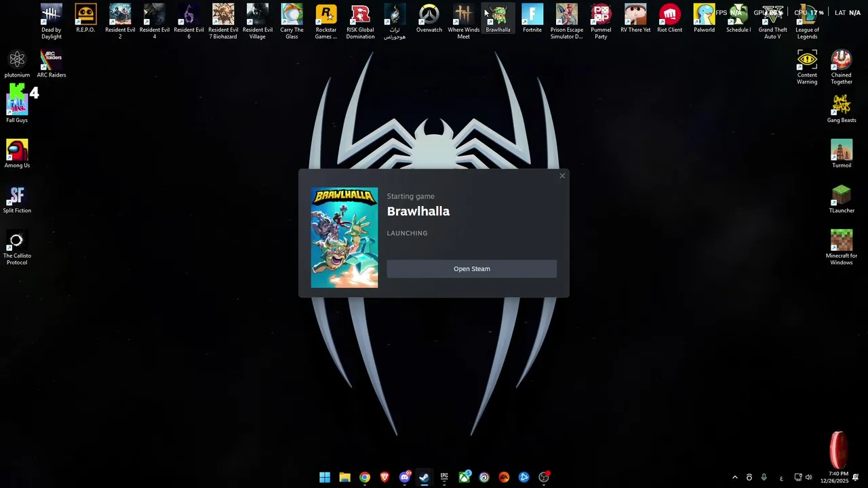
Task: Open the Xbox app from the taskbar
Action: point(465,477)
